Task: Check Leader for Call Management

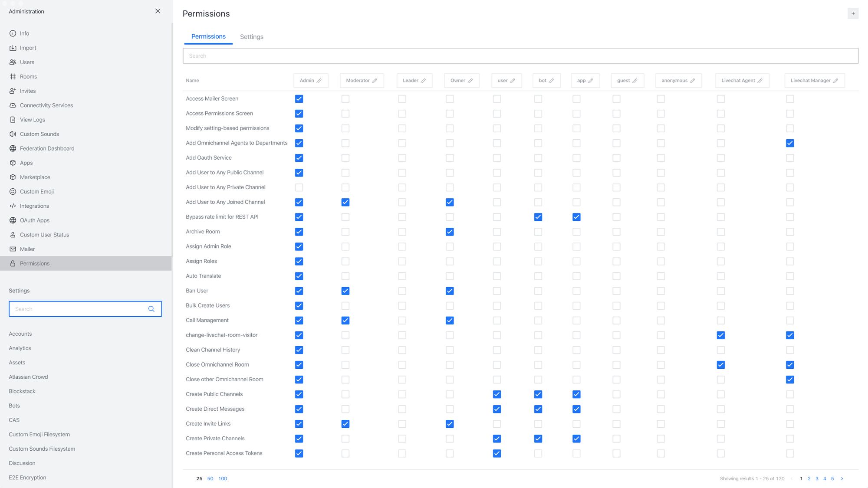Action: [402, 321]
